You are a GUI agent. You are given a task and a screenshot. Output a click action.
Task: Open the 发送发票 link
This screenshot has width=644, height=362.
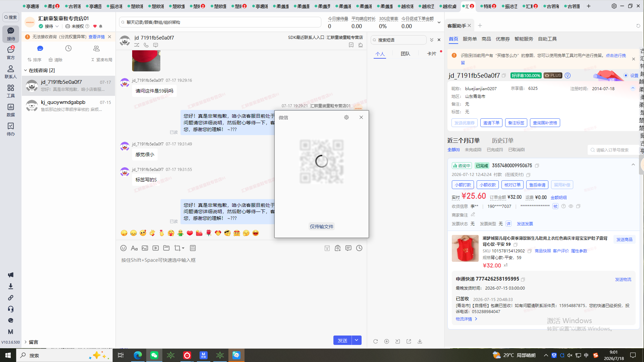click(x=525, y=224)
